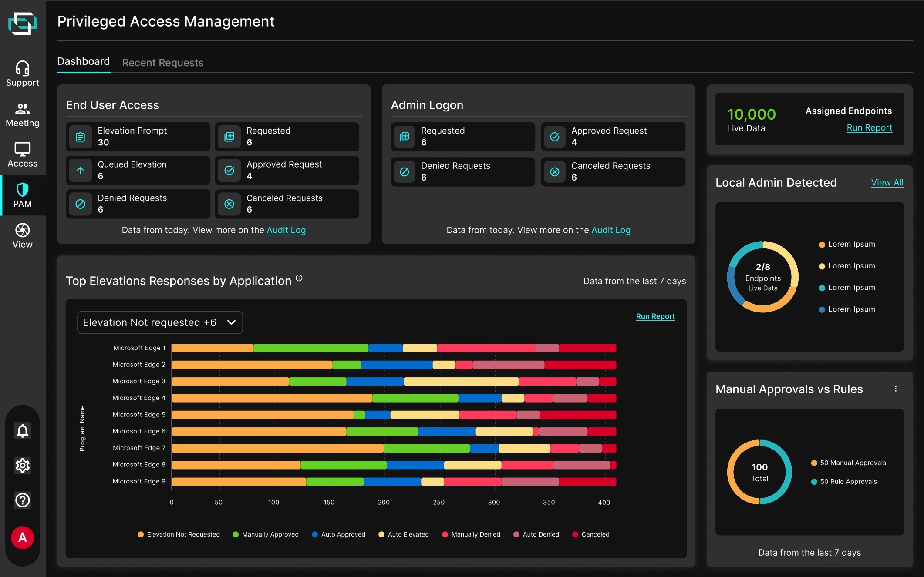
Task: Click End User Access Denied Requests icon
Action: (x=81, y=204)
